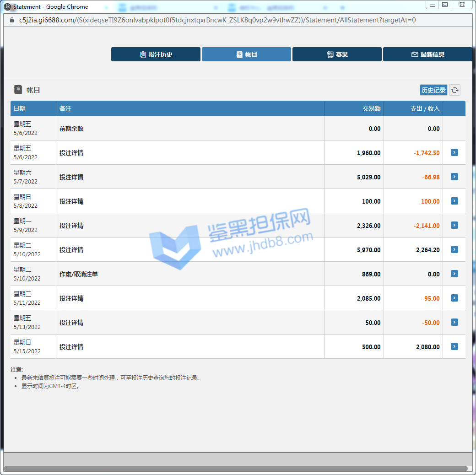
Task: Open arrow icon for 作废/取消注单 row
Action: [x=454, y=274]
